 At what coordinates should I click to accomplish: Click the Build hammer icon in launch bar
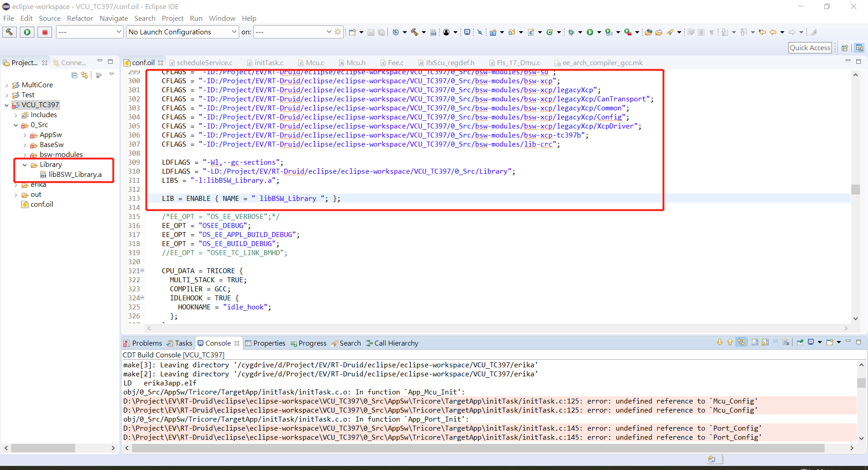pyautogui.click(x=9, y=32)
